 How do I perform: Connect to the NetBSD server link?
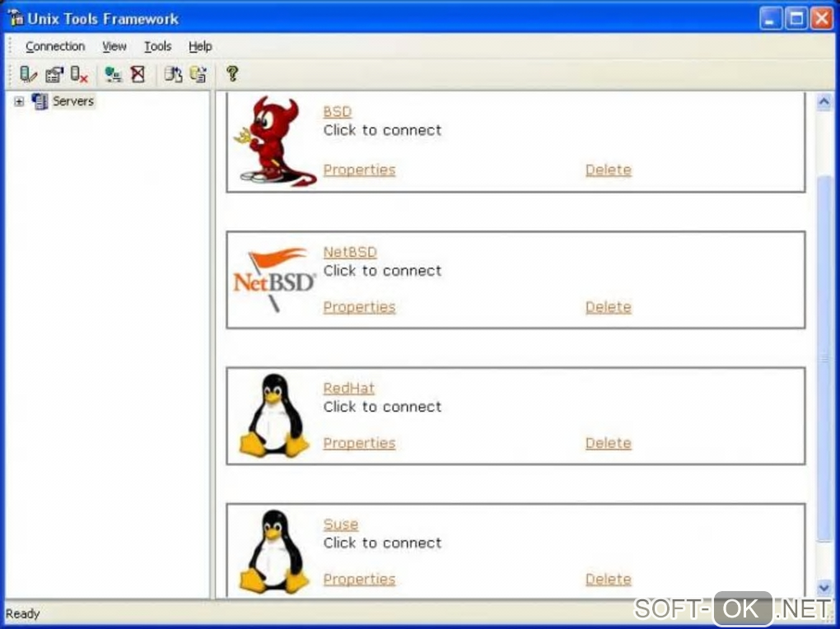pyautogui.click(x=350, y=252)
